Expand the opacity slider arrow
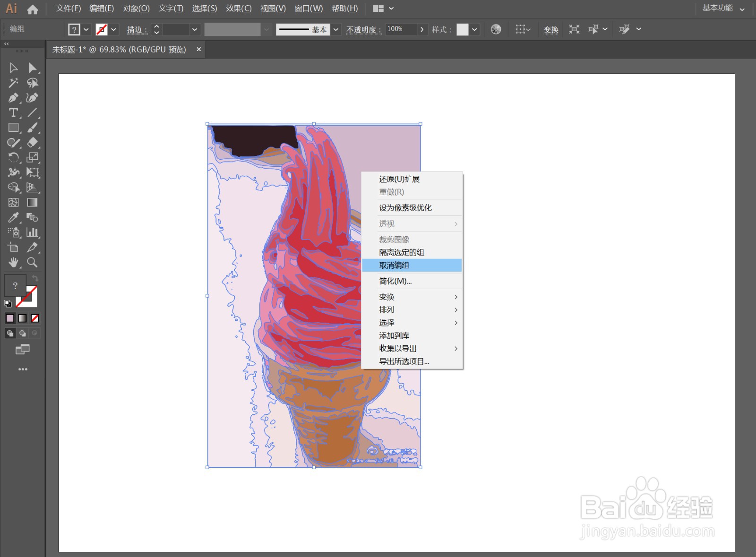Viewport: 756px width, 557px height. (x=422, y=29)
